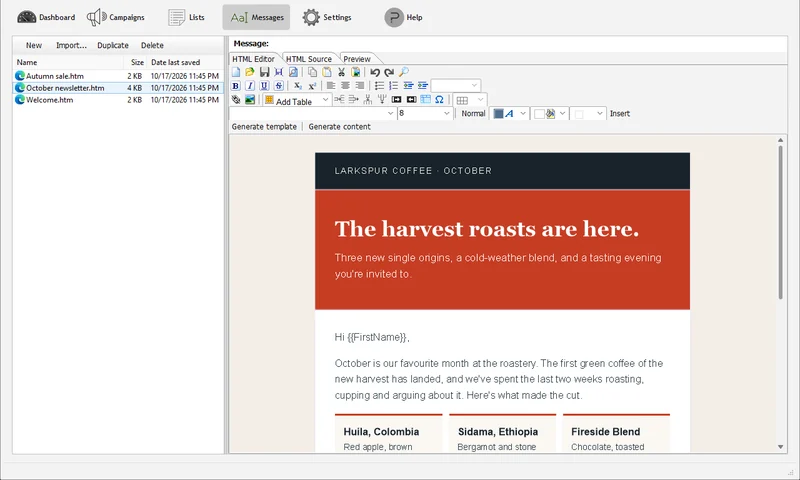Increase indent with the indent icon
Viewport: 800px width, 480px height.
pos(422,85)
